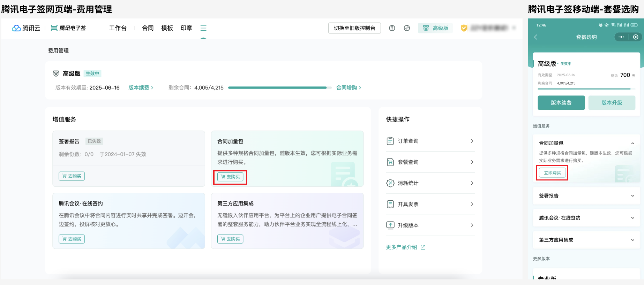Click the mobile status bar alarm icon

pyautogui.click(x=601, y=25)
